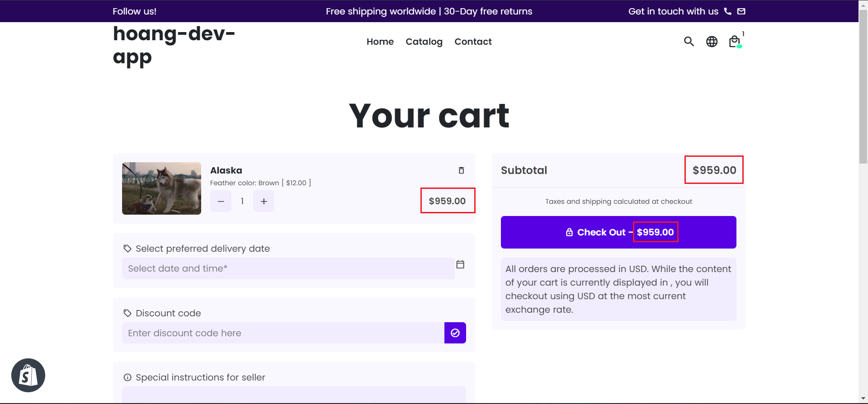868x404 pixels.
Task: Open the Shopify chat bubble icon
Action: pos(28,375)
